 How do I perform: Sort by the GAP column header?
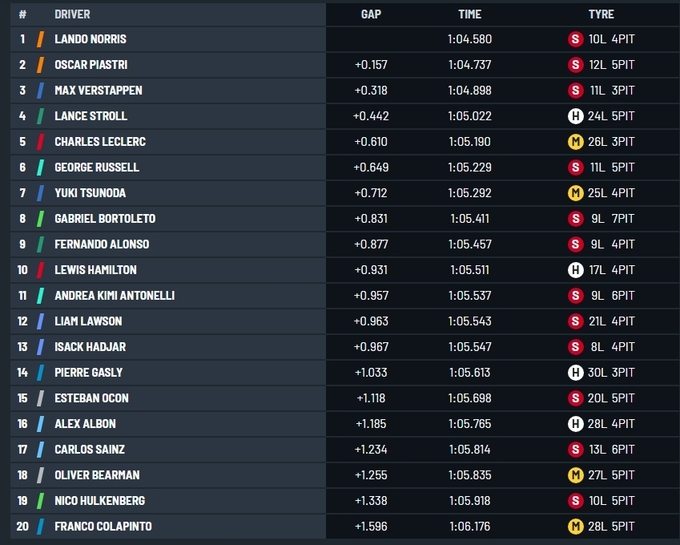point(370,14)
